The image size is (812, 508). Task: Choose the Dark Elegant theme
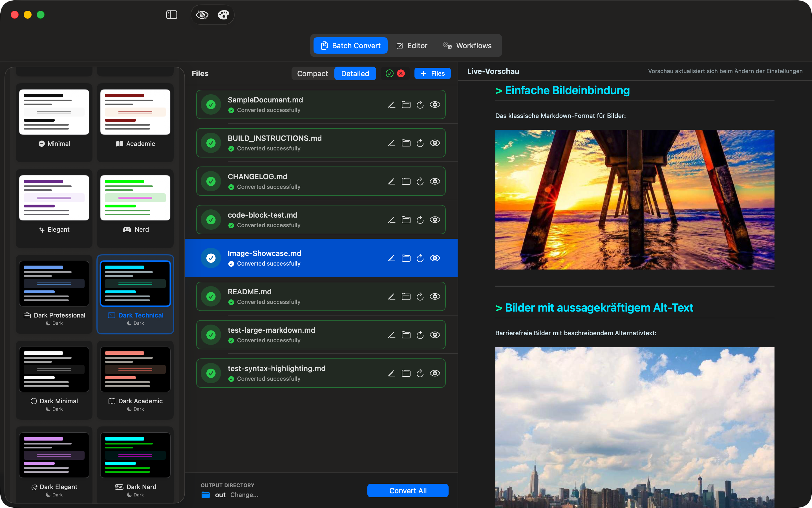coord(54,465)
